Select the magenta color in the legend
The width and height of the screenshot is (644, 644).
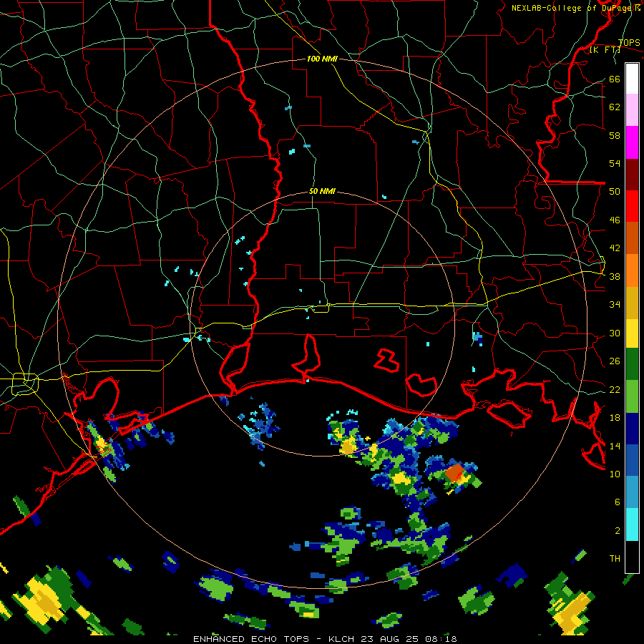[x=632, y=142]
